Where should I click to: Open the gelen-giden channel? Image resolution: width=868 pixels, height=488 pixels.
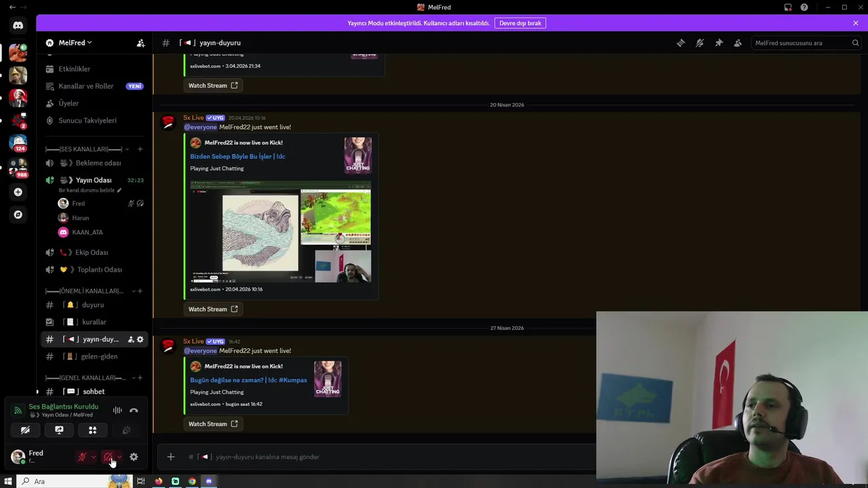[94, 357]
